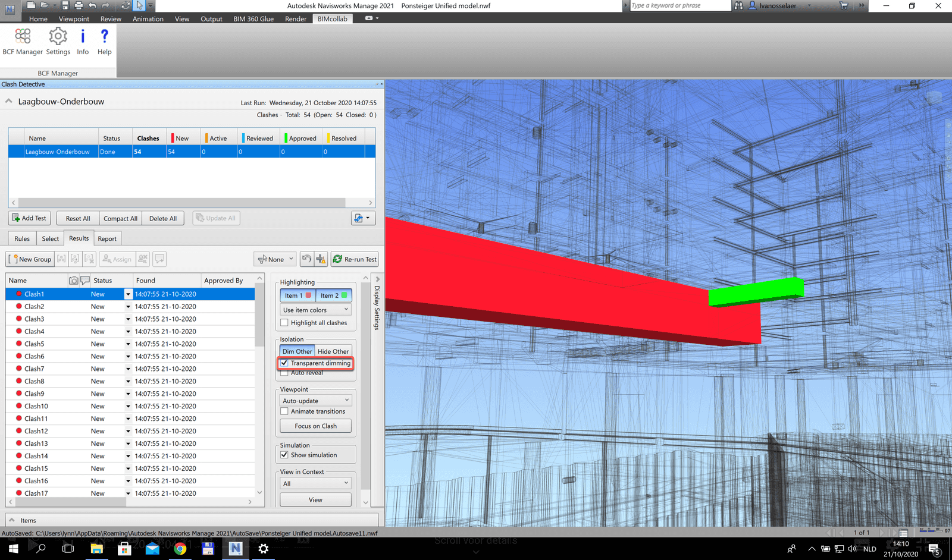This screenshot has height=560, width=952.
Task: Click the Focus on Clash button
Action: 315,426
